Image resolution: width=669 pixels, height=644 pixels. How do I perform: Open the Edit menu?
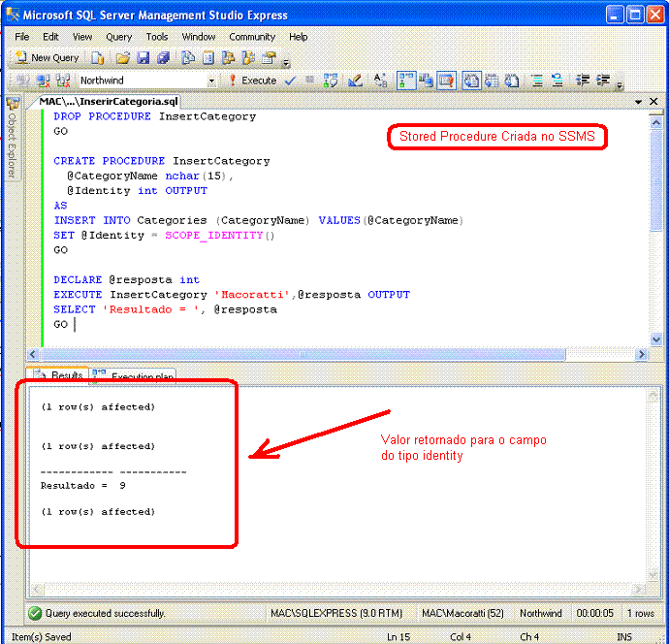[x=50, y=37]
